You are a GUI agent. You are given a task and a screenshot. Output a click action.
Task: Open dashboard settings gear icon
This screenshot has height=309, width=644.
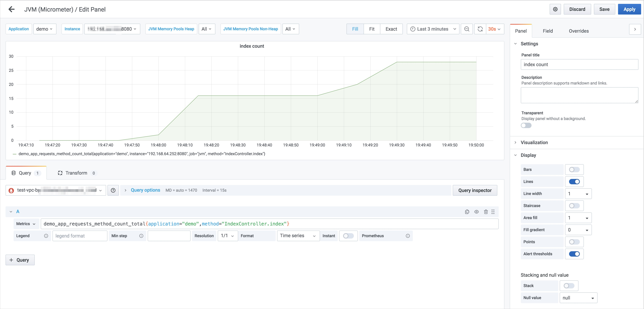tap(555, 9)
